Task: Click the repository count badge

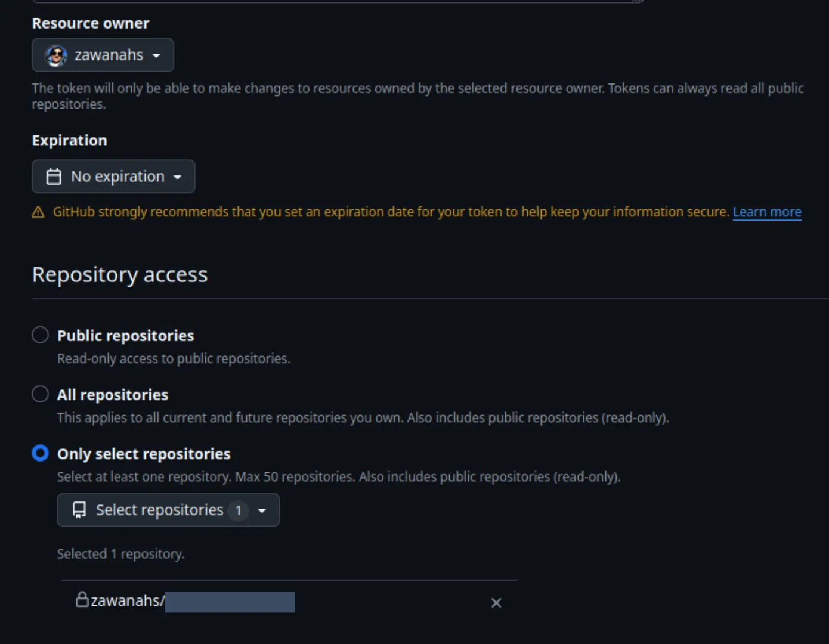Action: [239, 510]
